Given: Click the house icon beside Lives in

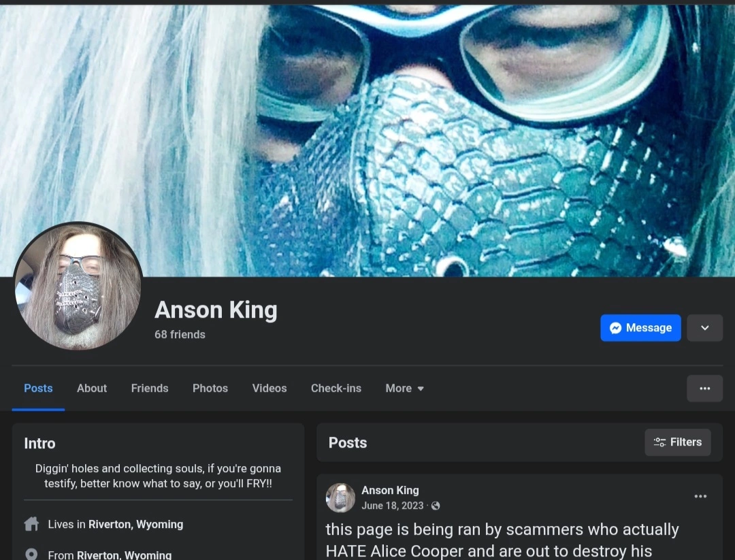Looking at the screenshot, I should 31,524.
